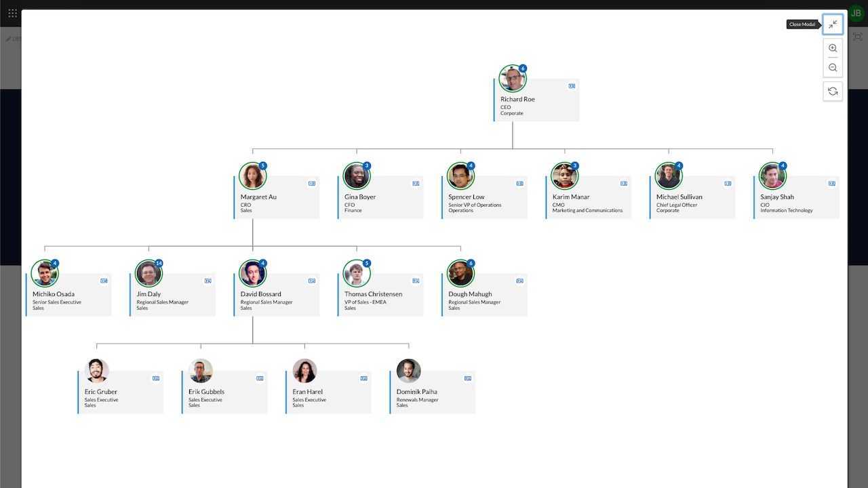Open Thomas Christensen's contact card icon
The height and width of the screenshot is (488, 868).
pyautogui.click(x=416, y=281)
